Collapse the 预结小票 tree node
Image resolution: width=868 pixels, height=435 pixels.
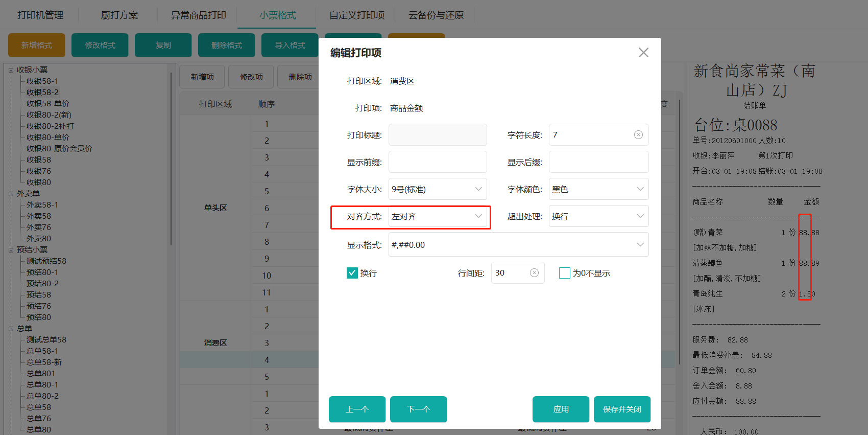click(x=11, y=250)
